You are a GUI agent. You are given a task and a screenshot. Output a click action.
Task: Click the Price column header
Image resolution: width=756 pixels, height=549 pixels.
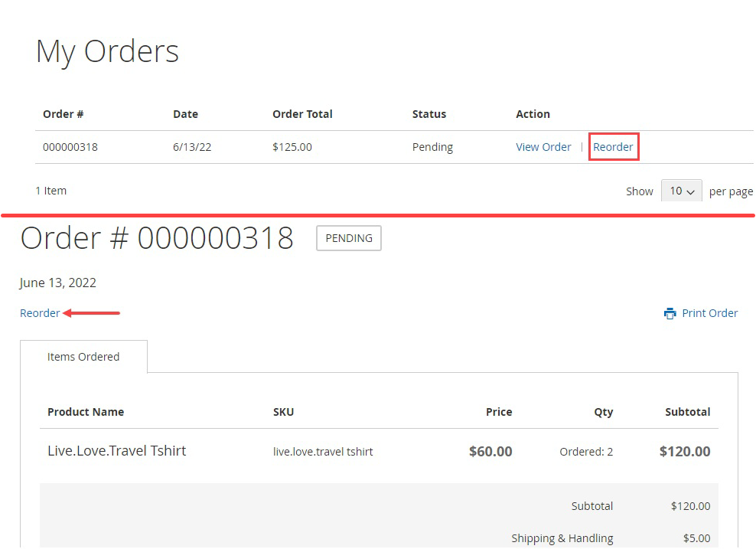(498, 412)
